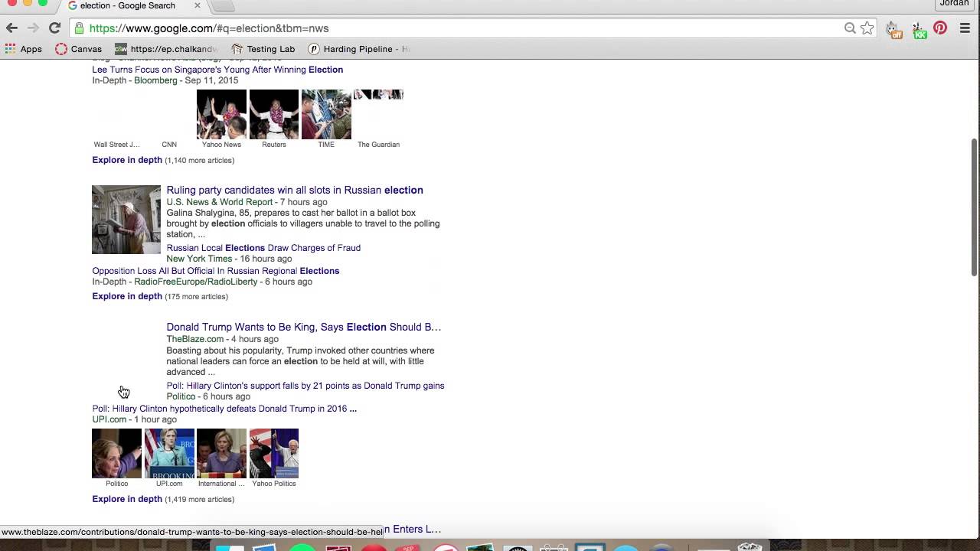Open the Testing Lab bookmark
The image size is (980, 551).
[x=263, y=49]
